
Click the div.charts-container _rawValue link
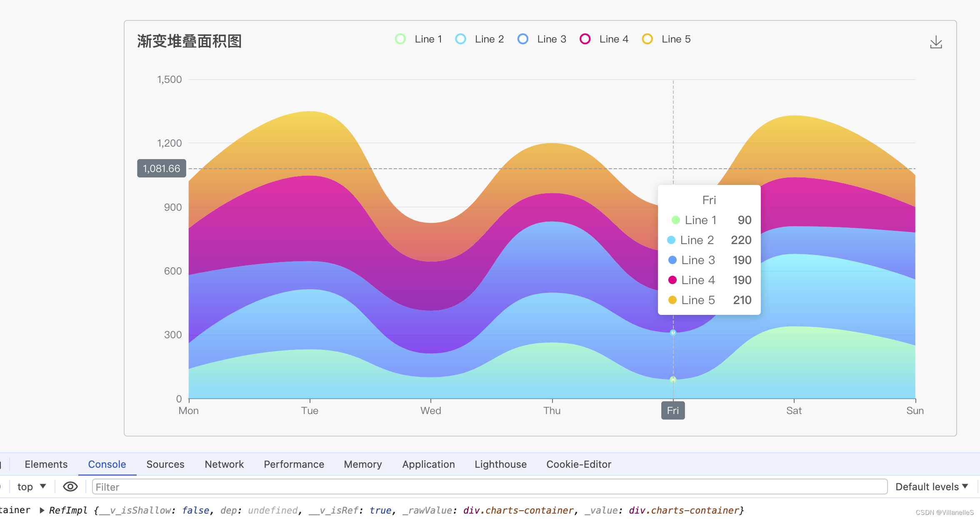518,510
